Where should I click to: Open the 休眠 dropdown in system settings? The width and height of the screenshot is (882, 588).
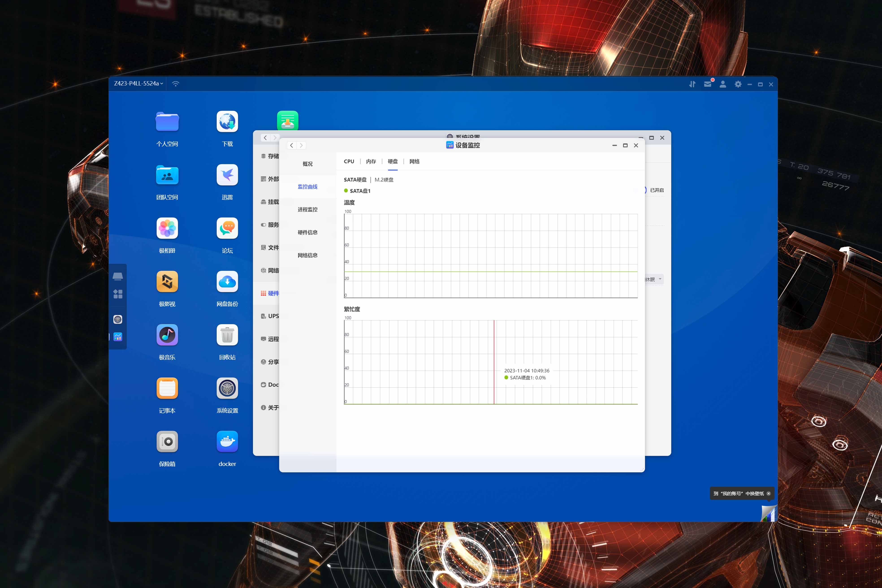tap(654, 279)
